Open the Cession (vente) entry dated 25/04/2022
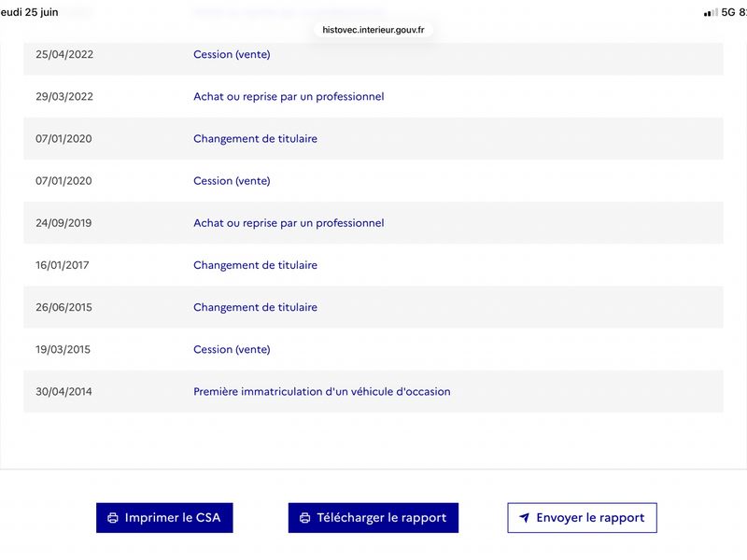 (232, 54)
